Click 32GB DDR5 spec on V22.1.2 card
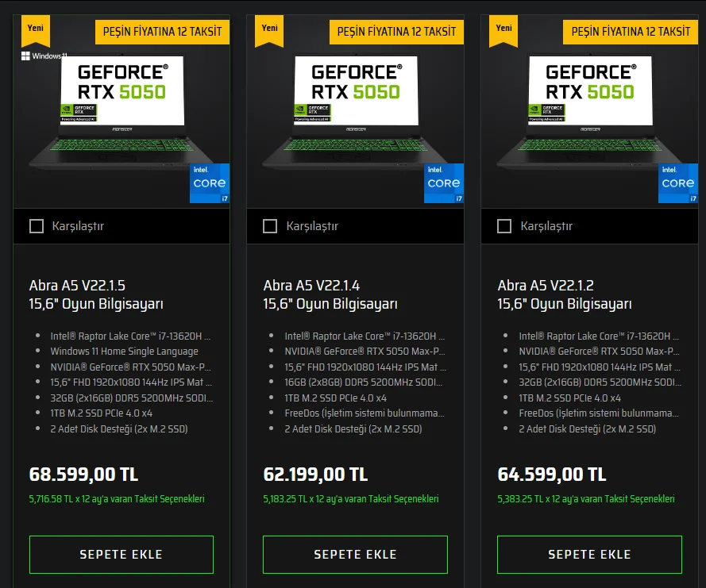This screenshot has width=706, height=588. pyautogui.click(x=600, y=382)
